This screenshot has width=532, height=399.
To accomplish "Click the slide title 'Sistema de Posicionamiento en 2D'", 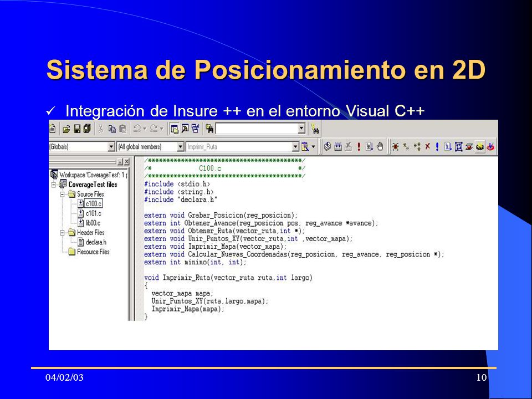I will point(266,70).
